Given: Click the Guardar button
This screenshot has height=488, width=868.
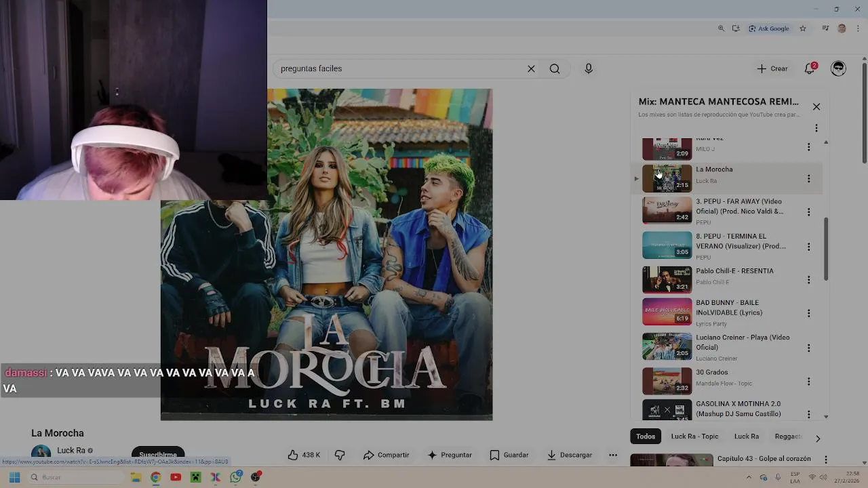Looking at the screenshot, I should [509, 455].
